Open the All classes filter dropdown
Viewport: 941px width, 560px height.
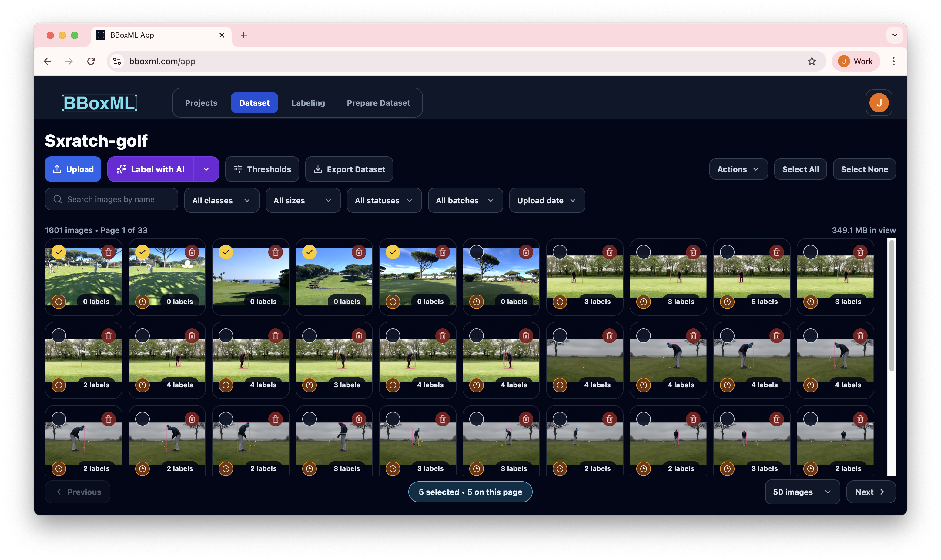click(222, 200)
